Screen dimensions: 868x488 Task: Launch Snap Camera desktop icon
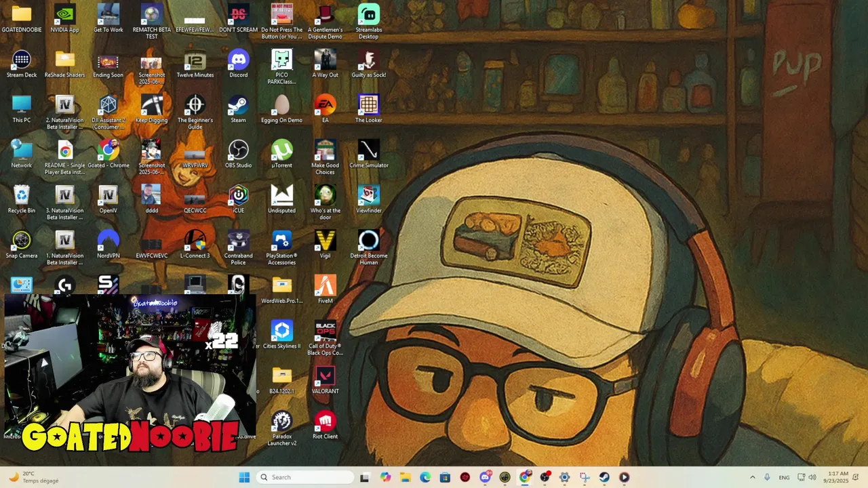pyautogui.click(x=22, y=245)
